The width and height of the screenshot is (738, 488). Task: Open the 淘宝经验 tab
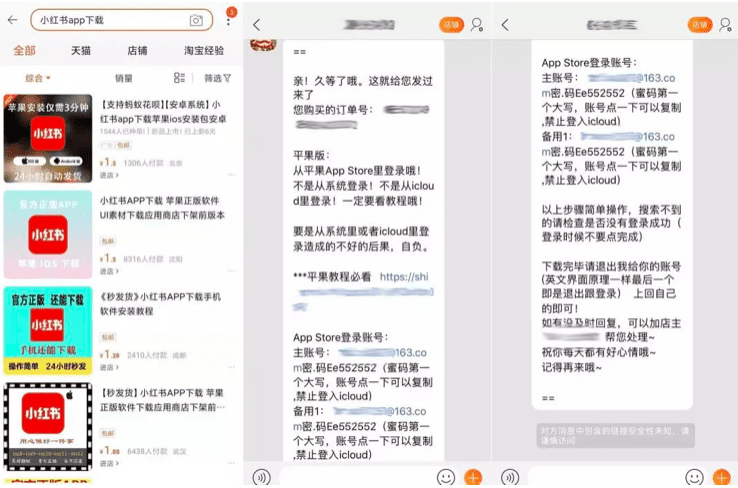204,50
